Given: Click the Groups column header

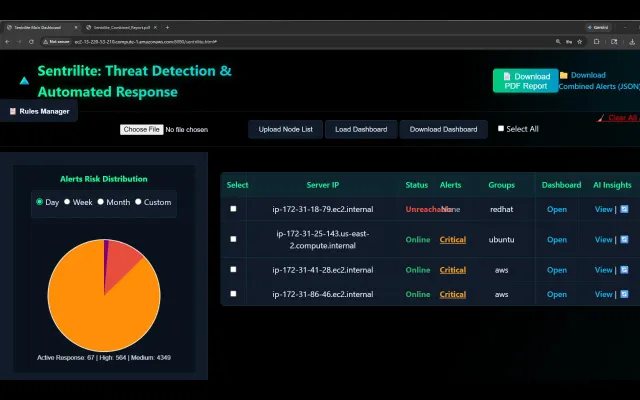Looking at the screenshot, I should [x=501, y=185].
